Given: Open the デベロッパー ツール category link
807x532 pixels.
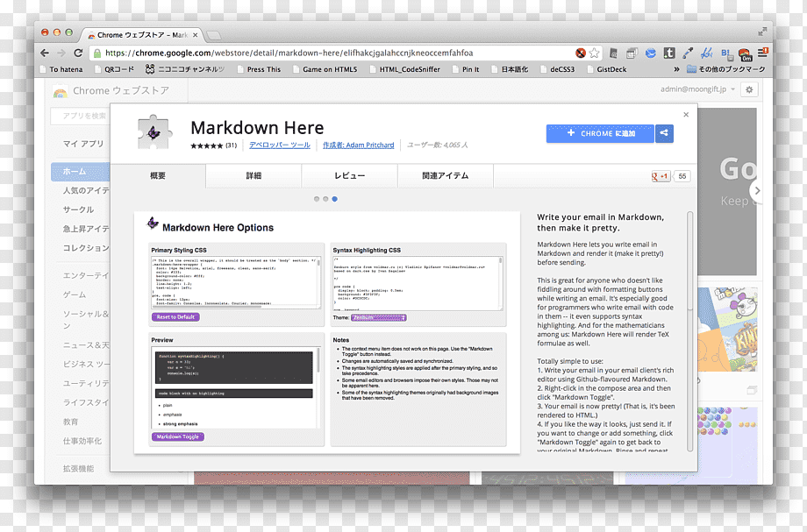Looking at the screenshot, I should click(x=280, y=145).
